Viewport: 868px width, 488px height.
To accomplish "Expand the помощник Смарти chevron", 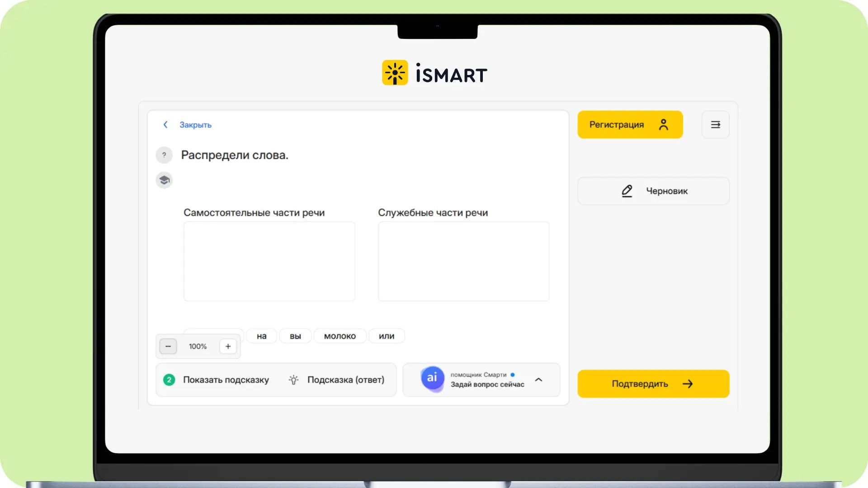I will point(538,380).
